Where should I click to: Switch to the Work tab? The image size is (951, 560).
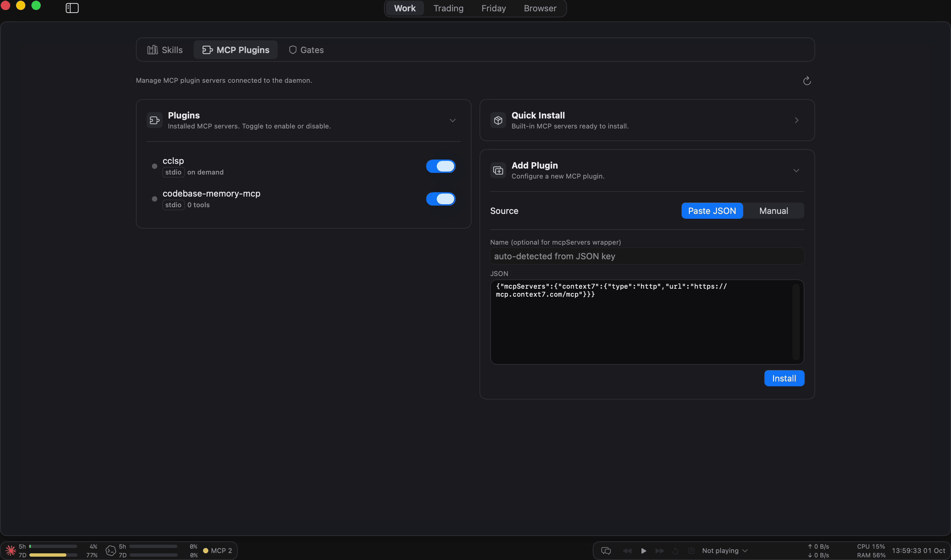pyautogui.click(x=405, y=8)
